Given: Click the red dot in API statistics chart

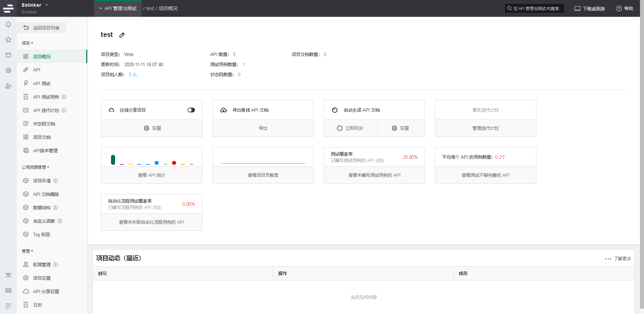Looking at the screenshot, I should (x=174, y=163).
